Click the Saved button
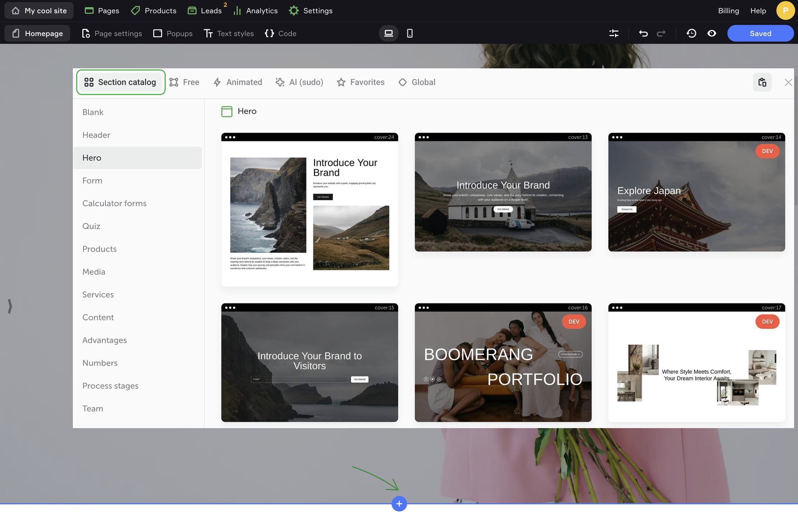 pos(760,33)
